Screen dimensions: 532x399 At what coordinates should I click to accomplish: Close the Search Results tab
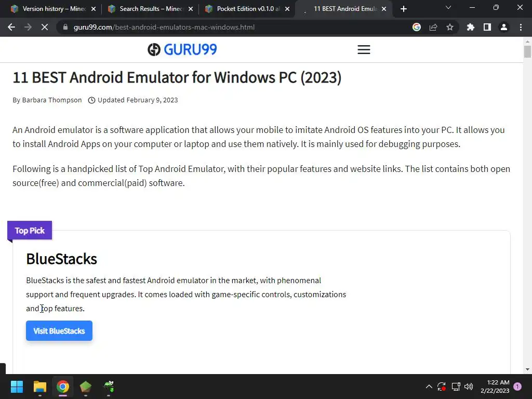pyautogui.click(x=191, y=9)
